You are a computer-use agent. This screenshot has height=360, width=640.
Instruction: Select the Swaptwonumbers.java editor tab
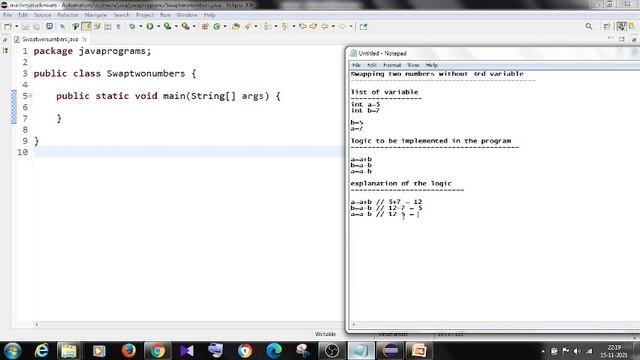coord(50,39)
